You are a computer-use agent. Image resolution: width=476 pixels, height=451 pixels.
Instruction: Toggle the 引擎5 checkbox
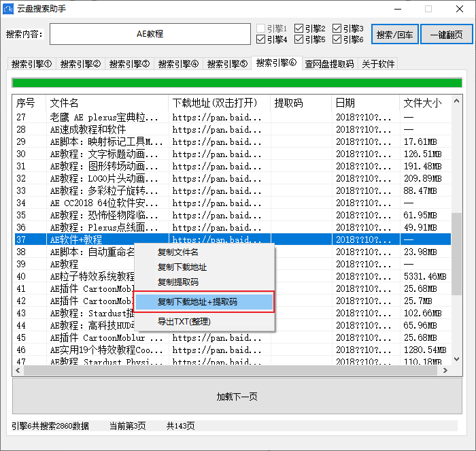299,39
